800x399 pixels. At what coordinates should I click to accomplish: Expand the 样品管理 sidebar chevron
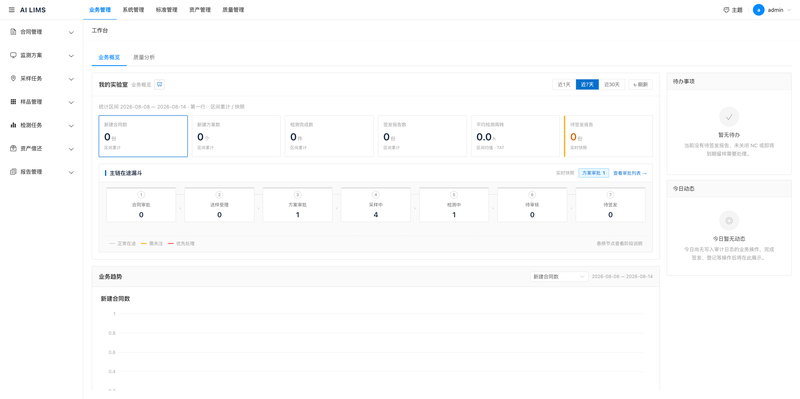coord(71,102)
